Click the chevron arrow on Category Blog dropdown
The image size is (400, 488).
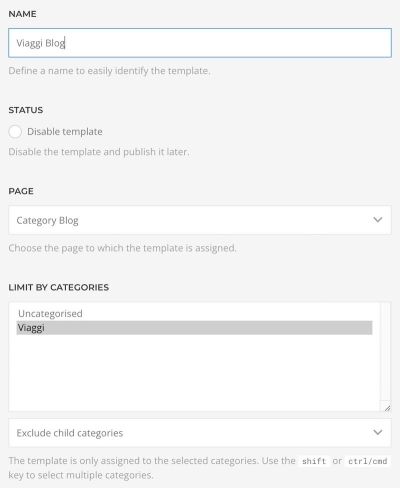point(378,220)
